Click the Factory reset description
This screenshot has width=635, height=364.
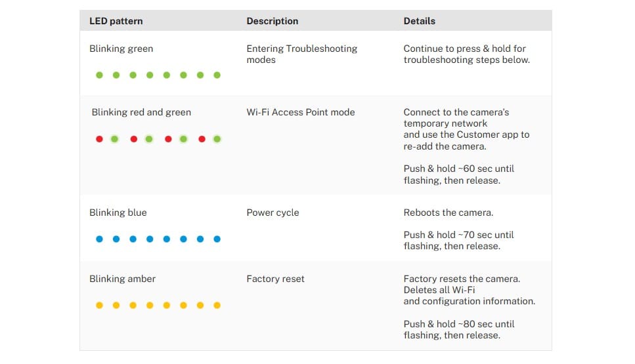click(275, 279)
